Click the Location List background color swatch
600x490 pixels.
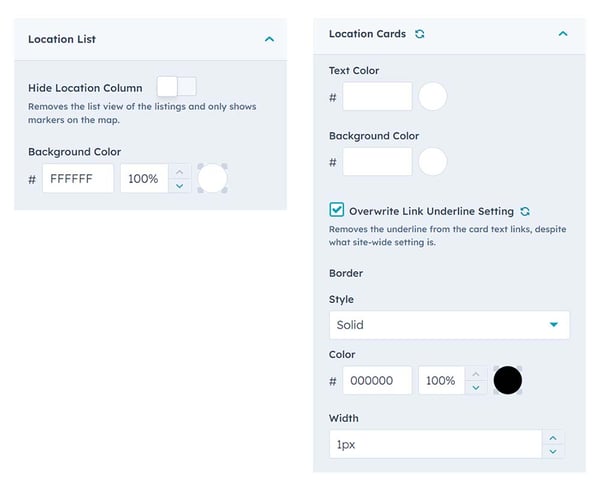pyautogui.click(x=213, y=179)
